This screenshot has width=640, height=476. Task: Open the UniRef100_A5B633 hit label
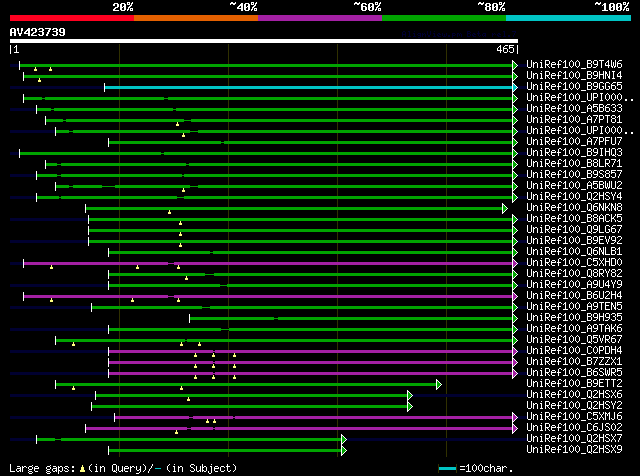pos(574,109)
